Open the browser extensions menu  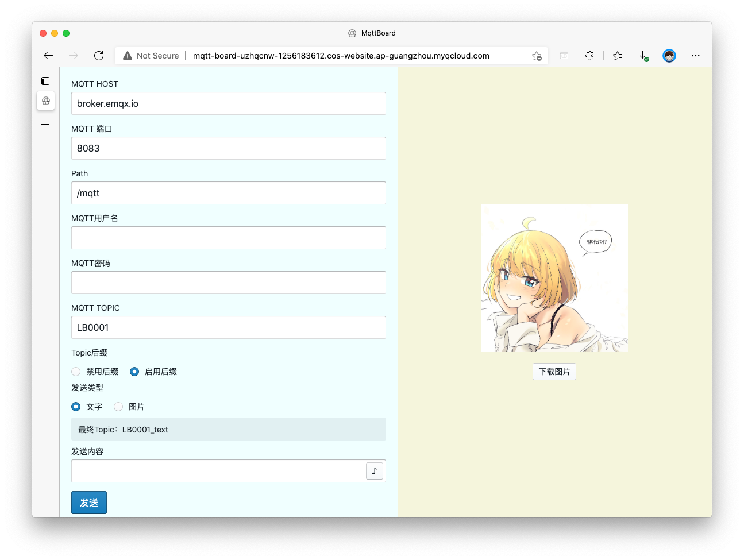coord(589,56)
